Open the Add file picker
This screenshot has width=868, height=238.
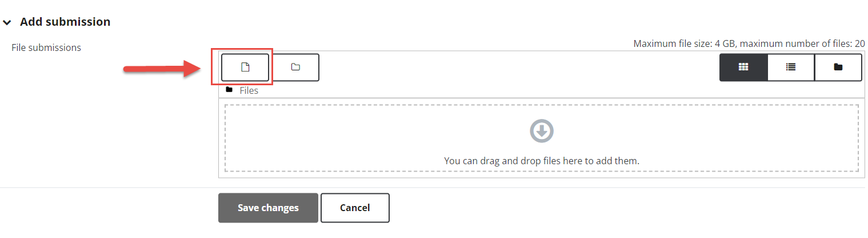[x=245, y=68]
